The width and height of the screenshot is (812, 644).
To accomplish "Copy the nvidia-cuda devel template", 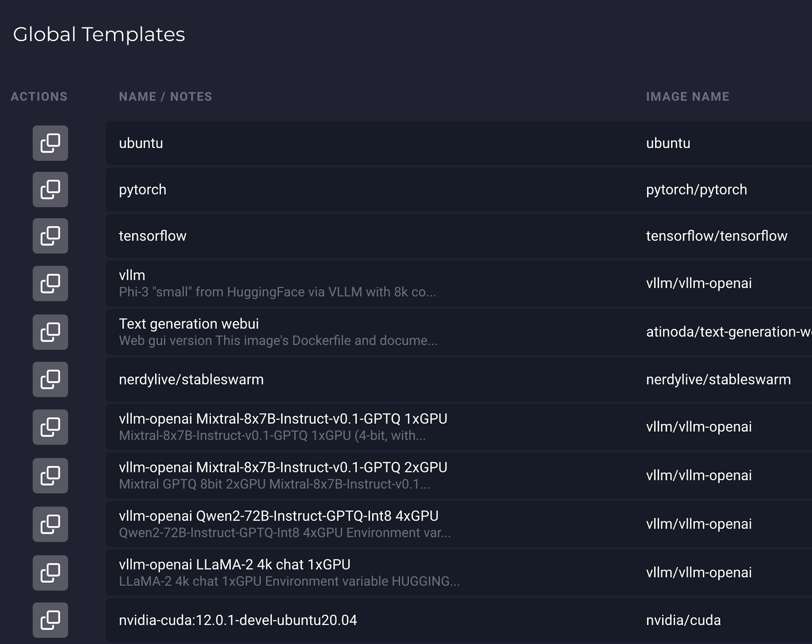I will pos(50,620).
